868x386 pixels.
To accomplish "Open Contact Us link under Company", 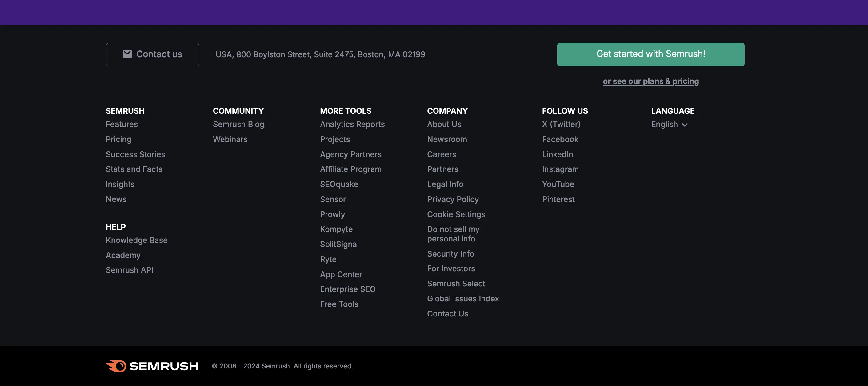I will tap(447, 314).
